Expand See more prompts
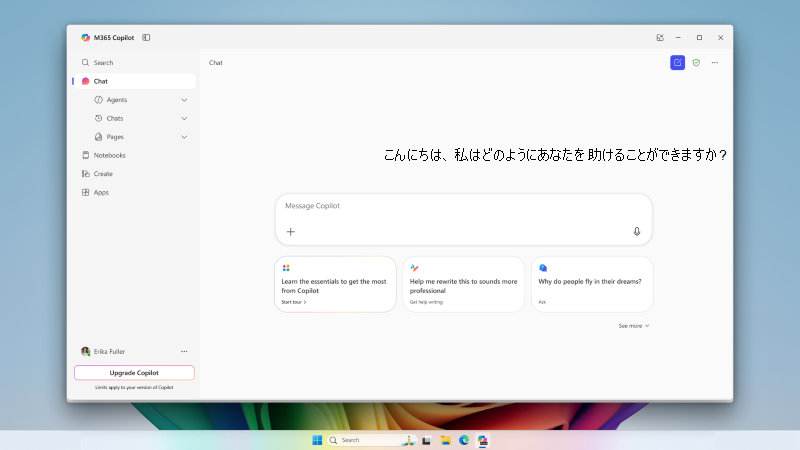Image resolution: width=800 pixels, height=450 pixels. (x=634, y=326)
